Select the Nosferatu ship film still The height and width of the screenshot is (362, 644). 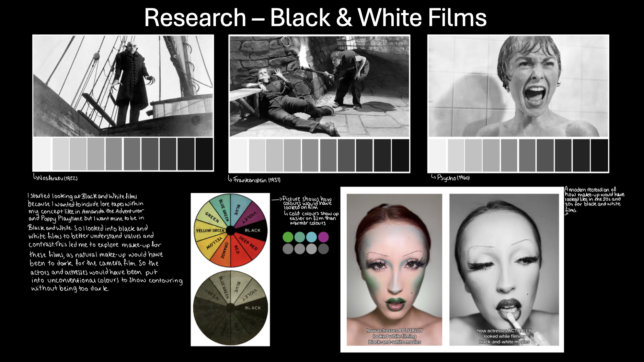[123, 86]
